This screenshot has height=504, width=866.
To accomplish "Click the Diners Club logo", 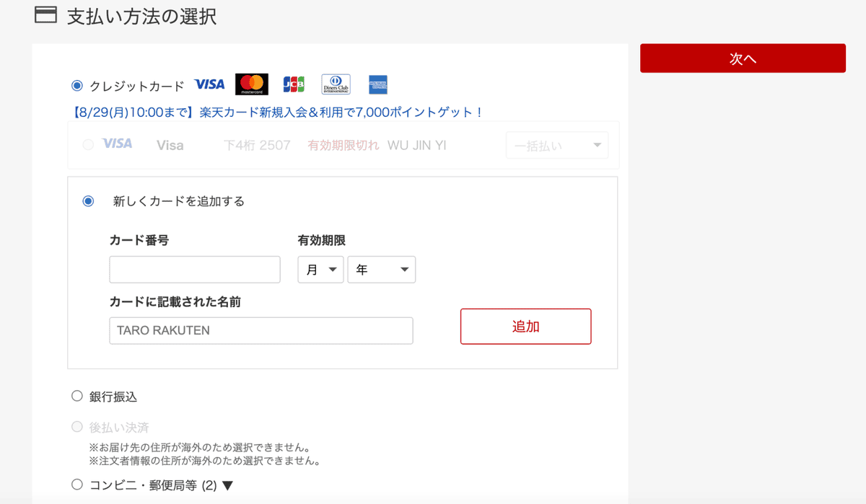I will pos(336,84).
